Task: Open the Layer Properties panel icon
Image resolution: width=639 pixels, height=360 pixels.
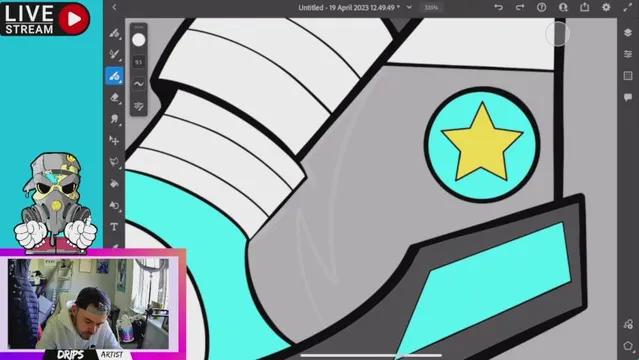Action: point(628,54)
